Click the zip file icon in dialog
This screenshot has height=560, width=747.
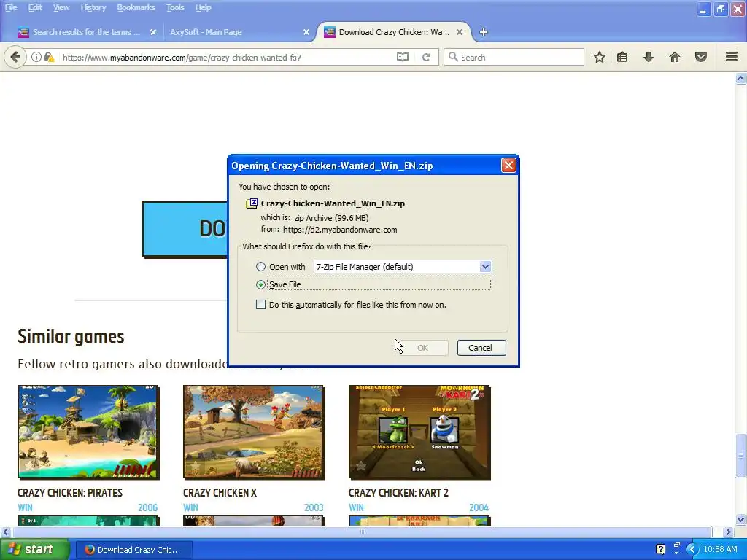251,203
